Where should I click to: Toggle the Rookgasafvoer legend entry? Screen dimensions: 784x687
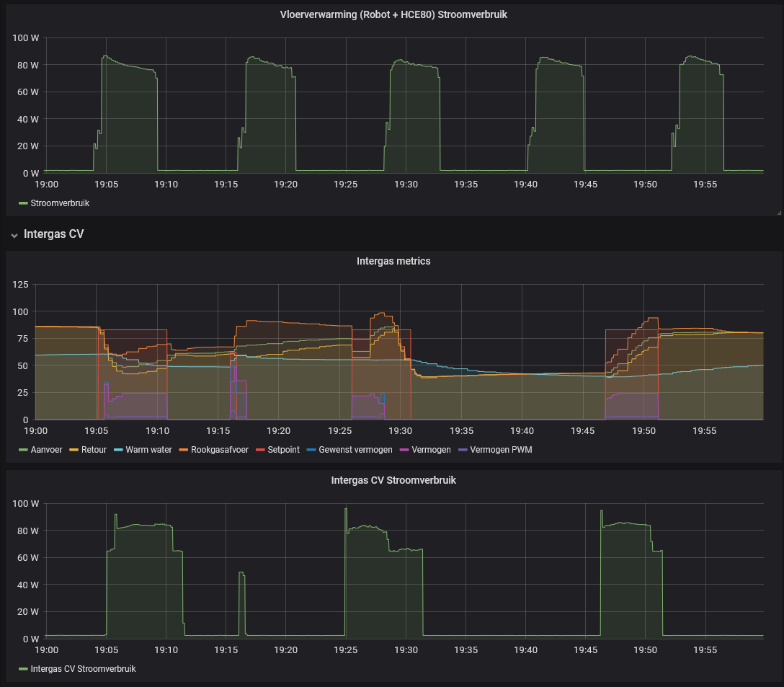pos(220,450)
